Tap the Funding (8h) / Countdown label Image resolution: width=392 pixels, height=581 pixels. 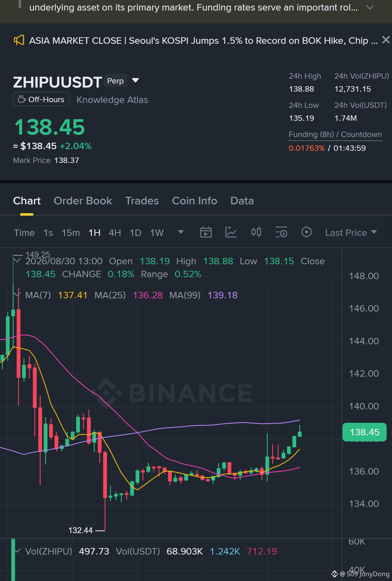(335, 134)
